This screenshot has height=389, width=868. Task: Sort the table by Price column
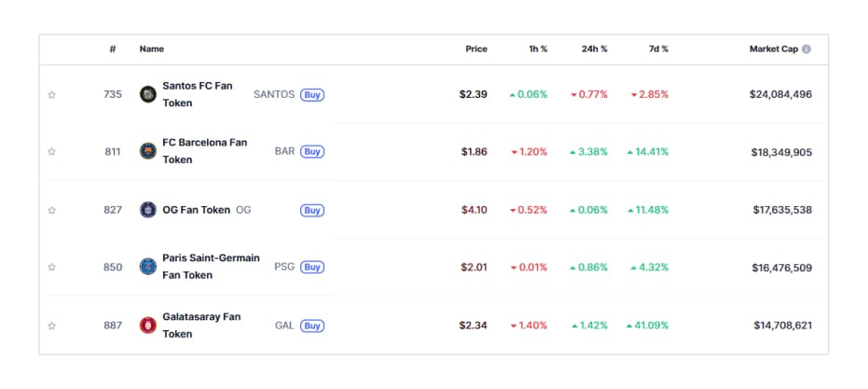click(x=475, y=49)
